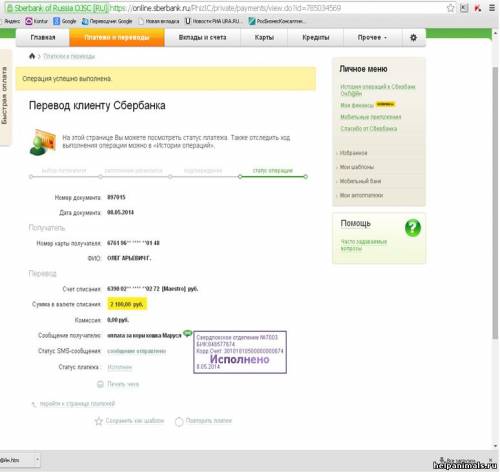This screenshot has height=472, width=500.
Task: Open the Спасибо от Сбербанка link
Action: (368, 128)
